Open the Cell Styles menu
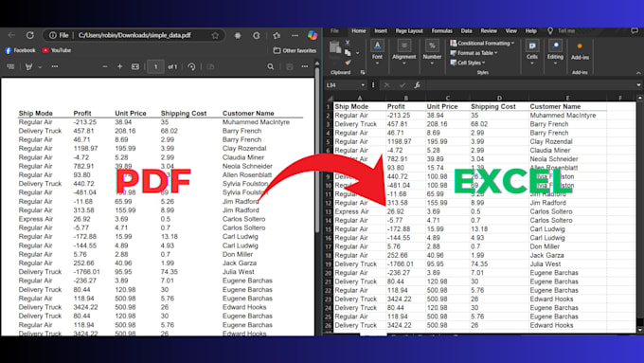This screenshot has width=644, height=363. tap(468, 63)
